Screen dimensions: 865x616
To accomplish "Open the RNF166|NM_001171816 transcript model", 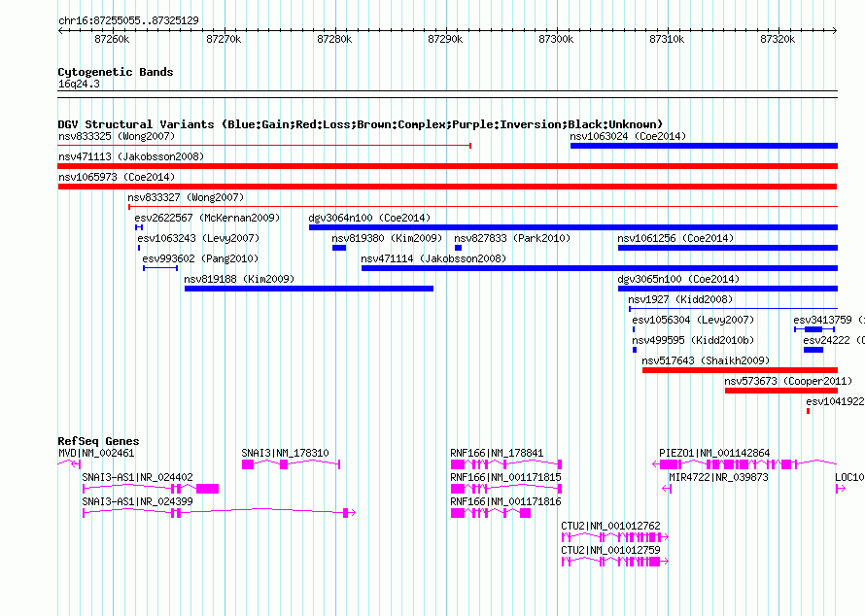I will (x=491, y=513).
